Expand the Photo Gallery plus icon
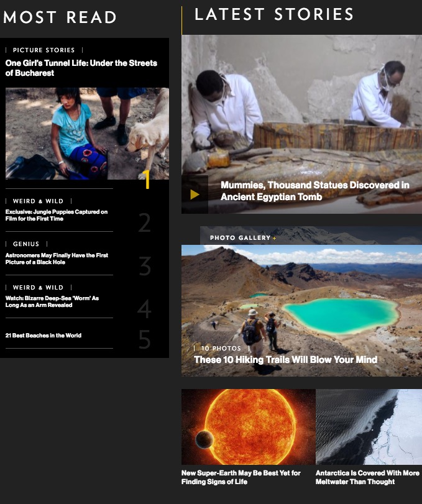Viewport: 422px width, 504px height. (275, 238)
